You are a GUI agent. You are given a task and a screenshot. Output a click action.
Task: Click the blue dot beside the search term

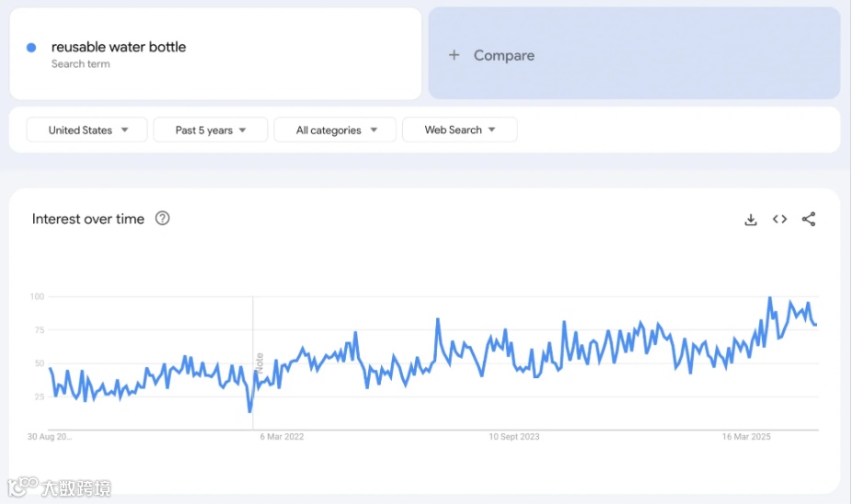pyautogui.click(x=31, y=48)
